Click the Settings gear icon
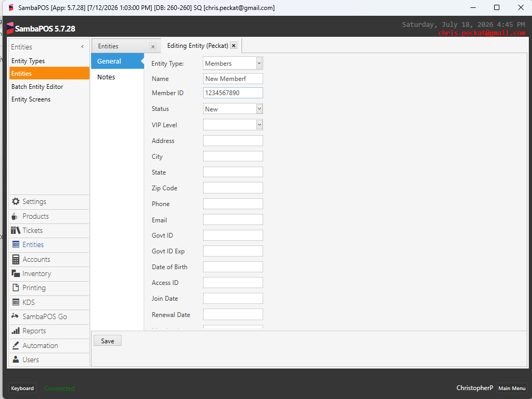 point(16,201)
